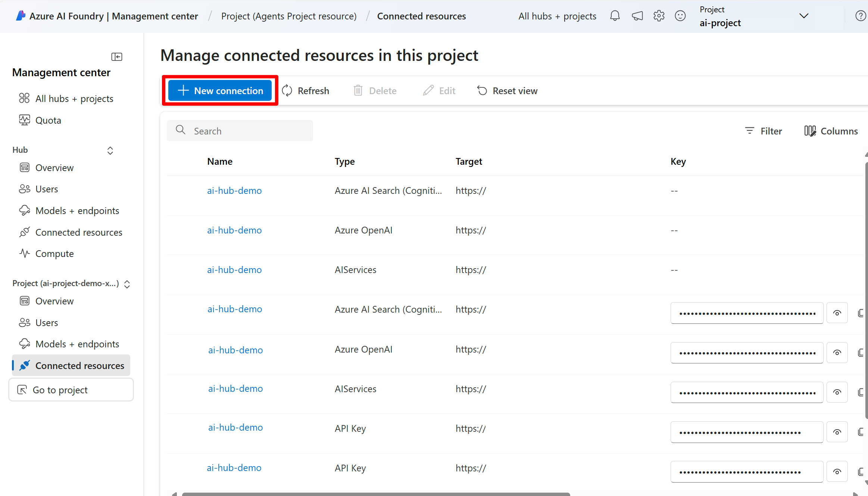Expand the Hub section switcher
Screen dimensions: 868x496
pyautogui.click(x=110, y=151)
